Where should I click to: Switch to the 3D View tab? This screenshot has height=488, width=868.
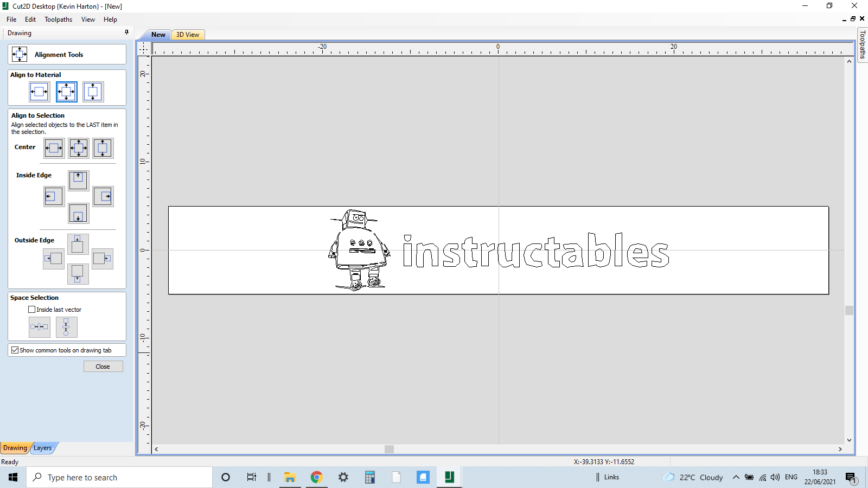pos(188,35)
